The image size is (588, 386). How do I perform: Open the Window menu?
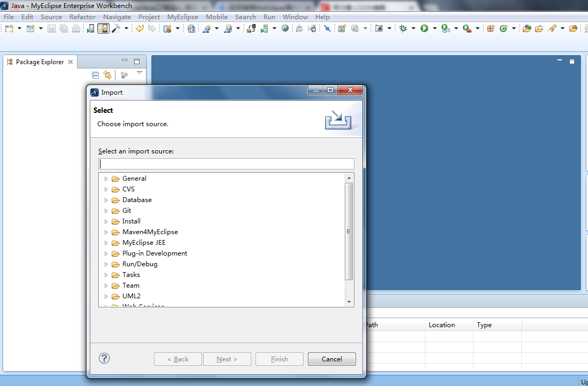[295, 17]
